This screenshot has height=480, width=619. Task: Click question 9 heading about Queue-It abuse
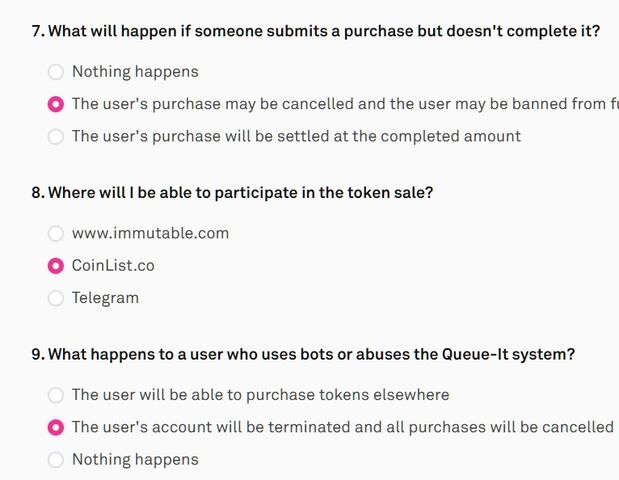(303, 354)
